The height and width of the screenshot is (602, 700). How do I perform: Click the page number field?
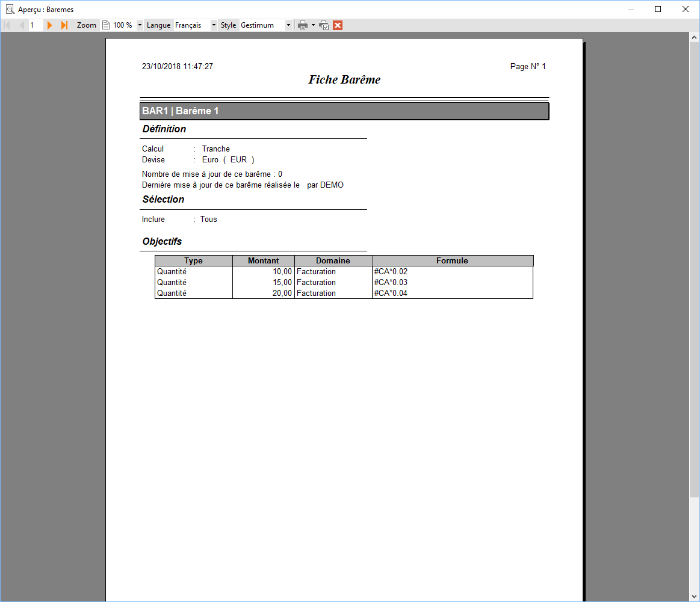point(36,25)
